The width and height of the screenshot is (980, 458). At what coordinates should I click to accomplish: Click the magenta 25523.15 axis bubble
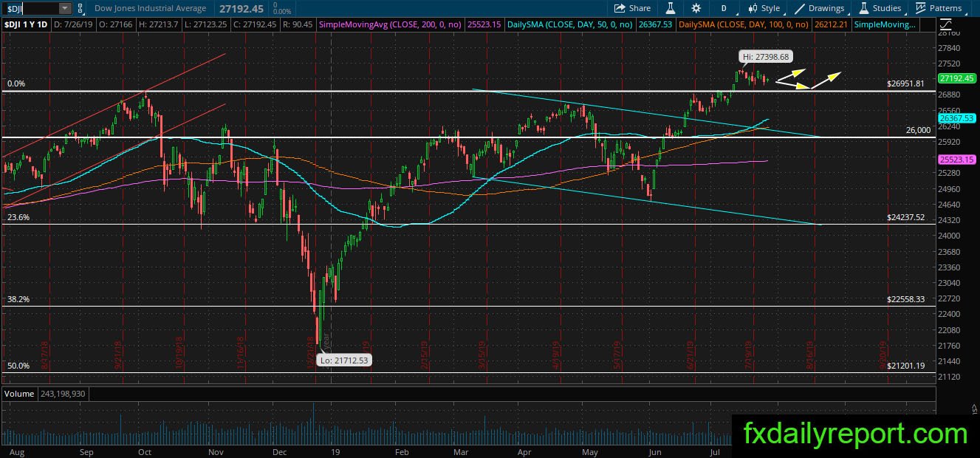[956, 159]
